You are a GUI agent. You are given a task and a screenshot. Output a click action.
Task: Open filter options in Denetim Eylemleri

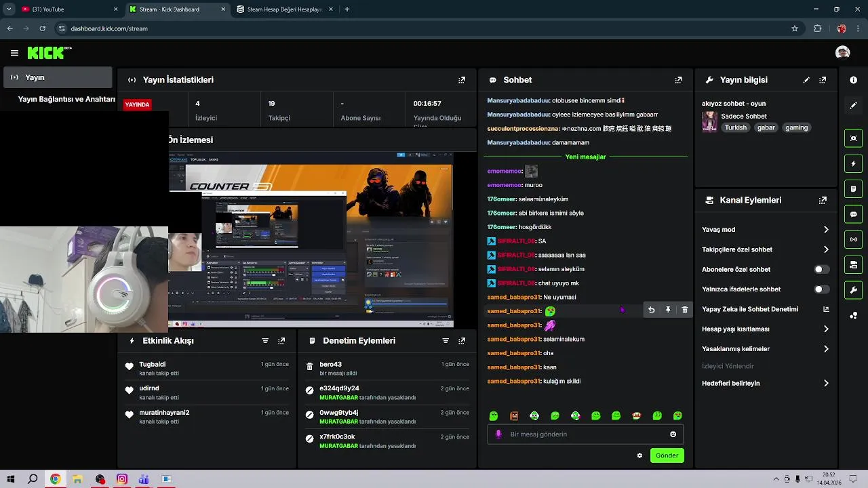point(446,341)
